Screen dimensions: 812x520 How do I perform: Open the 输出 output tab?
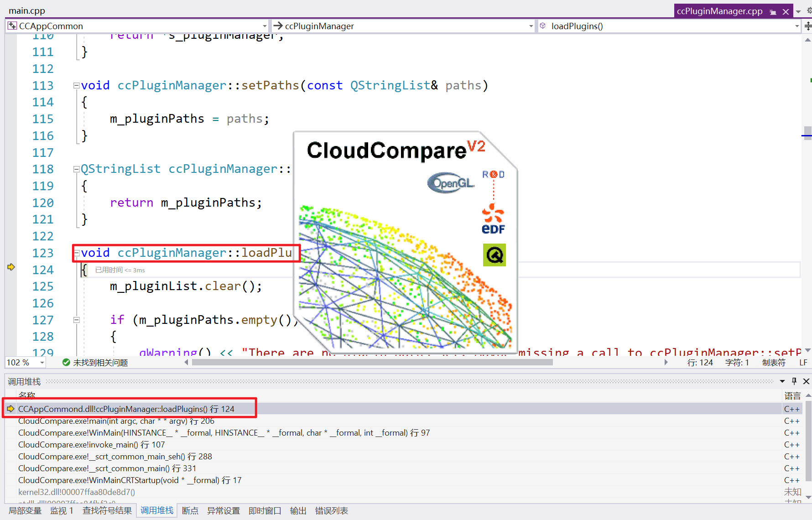click(298, 511)
